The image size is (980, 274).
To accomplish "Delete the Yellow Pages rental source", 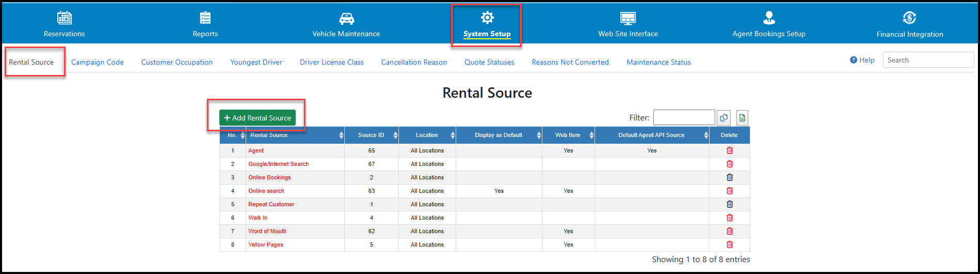I will coord(730,245).
